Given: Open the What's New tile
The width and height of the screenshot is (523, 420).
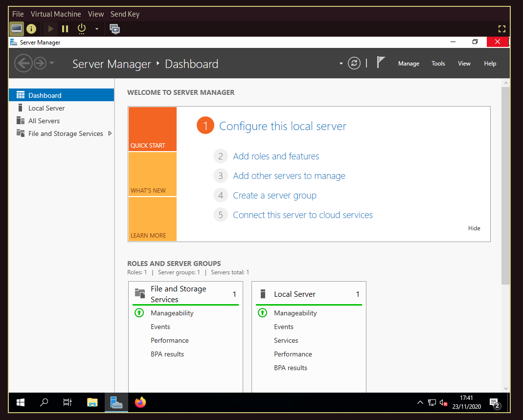Looking at the screenshot, I should (x=153, y=174).
